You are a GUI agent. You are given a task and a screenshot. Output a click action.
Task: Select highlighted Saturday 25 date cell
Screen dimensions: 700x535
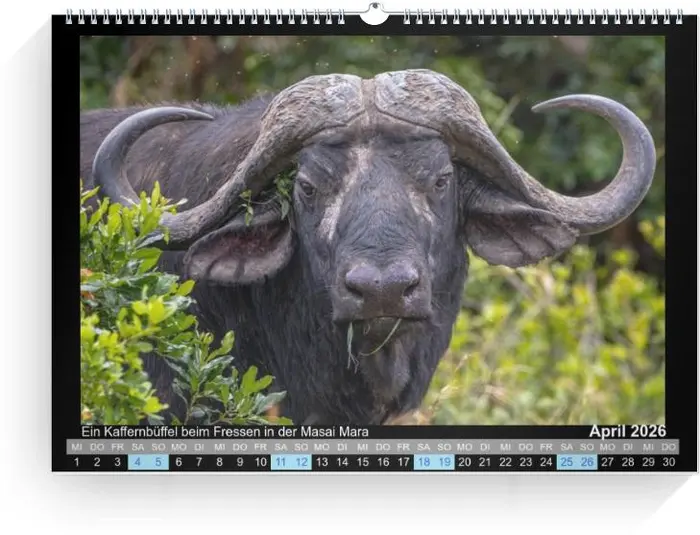point(567,462)
